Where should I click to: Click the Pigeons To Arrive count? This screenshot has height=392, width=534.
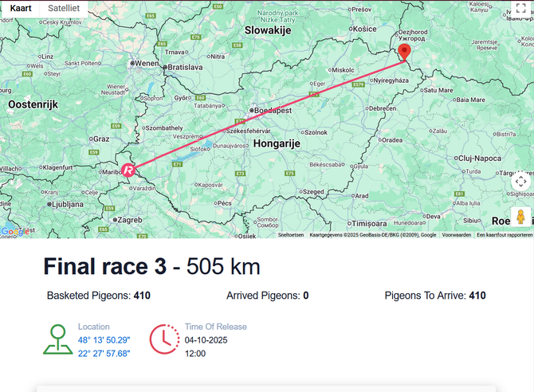[477, 296]
